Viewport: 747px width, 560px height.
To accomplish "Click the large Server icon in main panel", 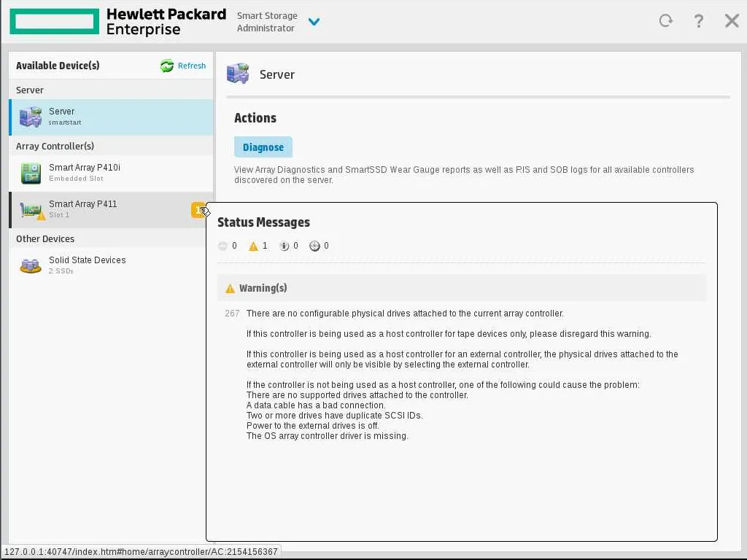I will click(x=238, y=74).
